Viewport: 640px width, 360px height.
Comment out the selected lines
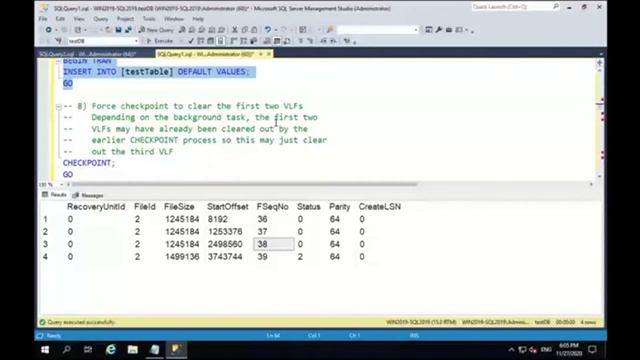point(300,41)
